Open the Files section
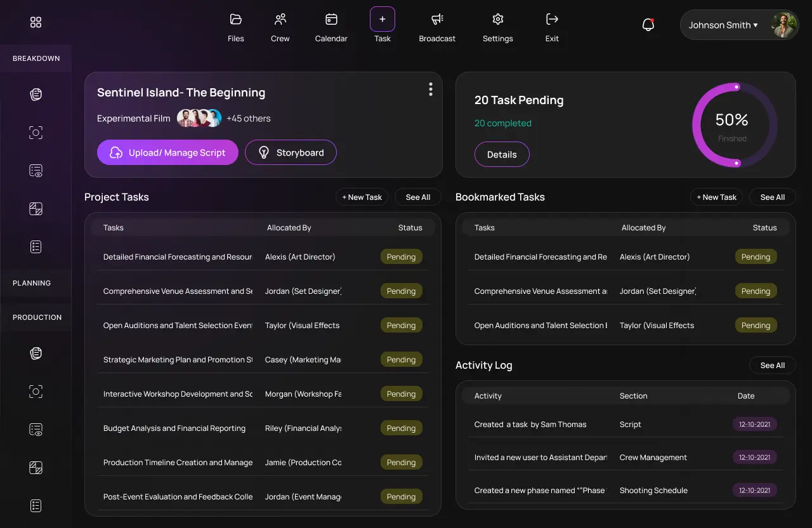The width and height of the screenshot is (812, 528). pyautogui.click(x=235, y=27)
